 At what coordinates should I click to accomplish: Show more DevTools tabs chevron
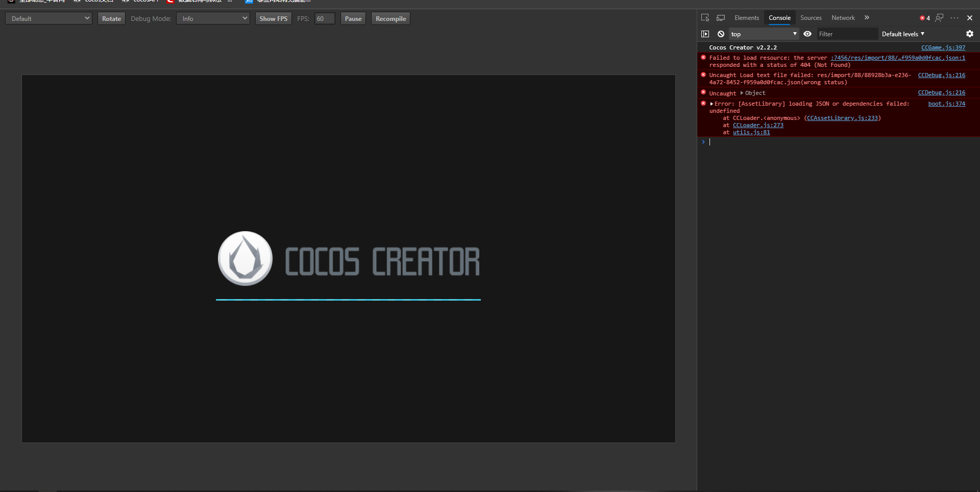point(867,18)
